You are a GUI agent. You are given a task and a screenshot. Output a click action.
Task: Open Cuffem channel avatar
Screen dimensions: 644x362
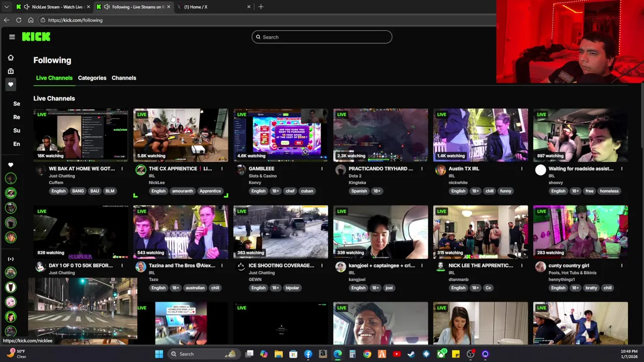click(x=40, y=170)
